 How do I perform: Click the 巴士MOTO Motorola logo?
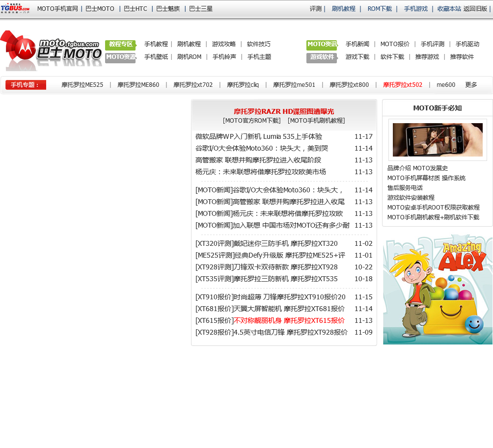(51, 51)
